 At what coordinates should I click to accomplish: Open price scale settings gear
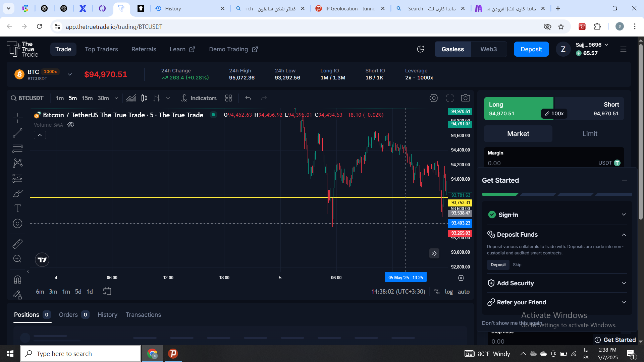tap(461, 278)
